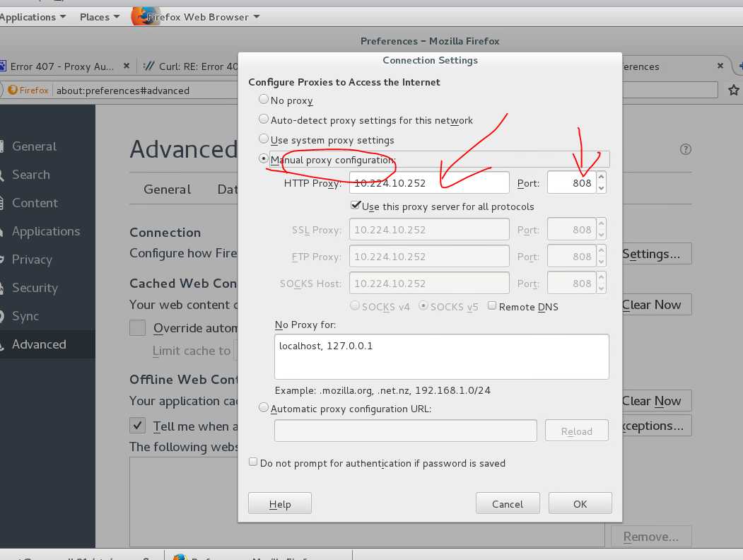
Task: Switch to Error 407 - Proxy Au... tab
Action: (62, 66)
